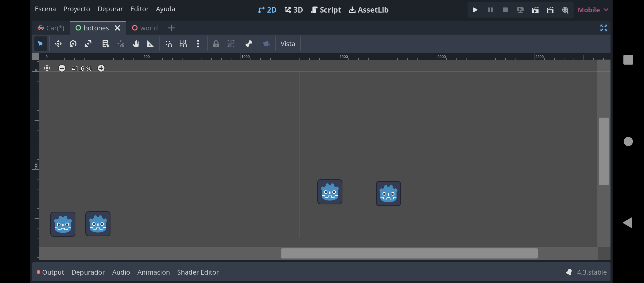Select the second Godot icon from left
Image resolution: width=644 pixels, height=283 pixels.
98,224
